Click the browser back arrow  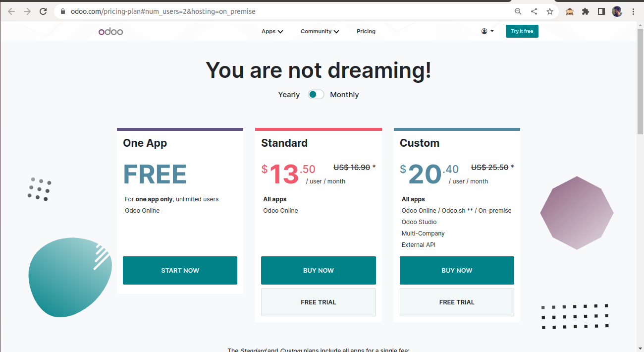pos(11,11)
